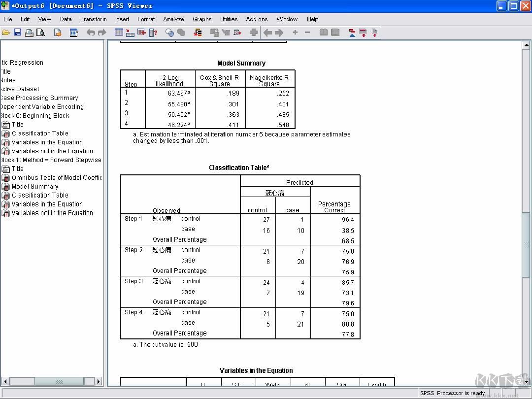Click the Select Last Output icon

[198, 33]
